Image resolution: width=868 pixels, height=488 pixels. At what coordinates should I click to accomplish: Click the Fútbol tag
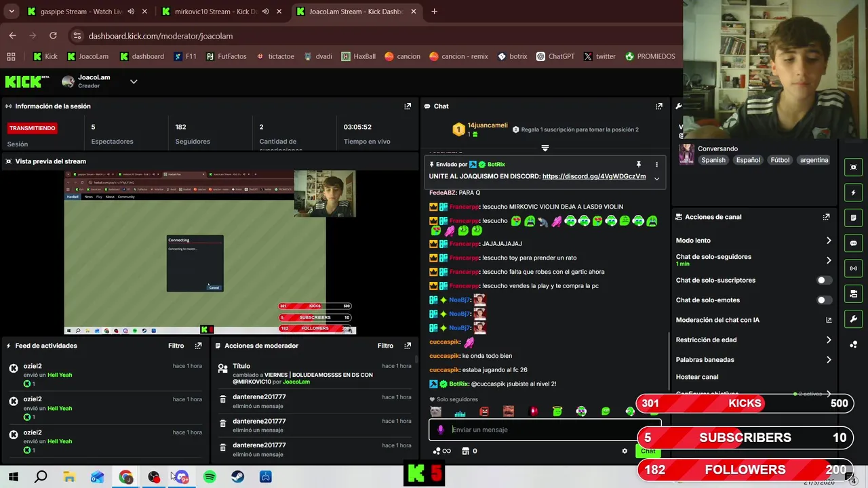780,160
